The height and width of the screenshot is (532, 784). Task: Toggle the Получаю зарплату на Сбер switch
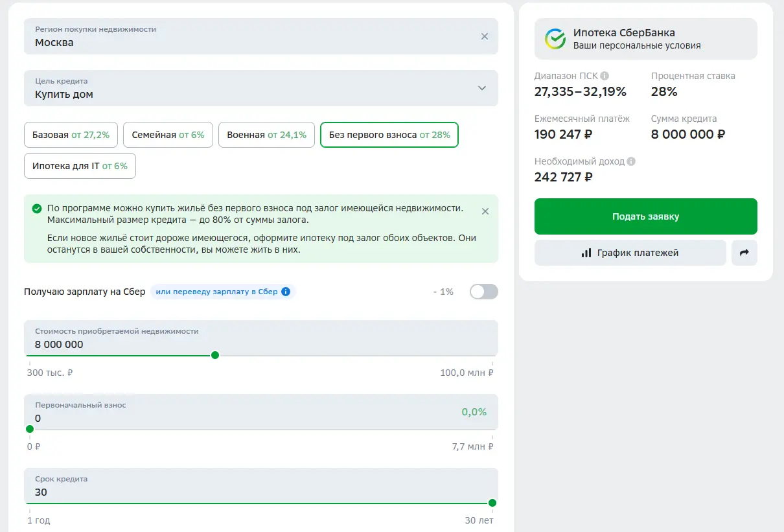click(x=484, y=292)
